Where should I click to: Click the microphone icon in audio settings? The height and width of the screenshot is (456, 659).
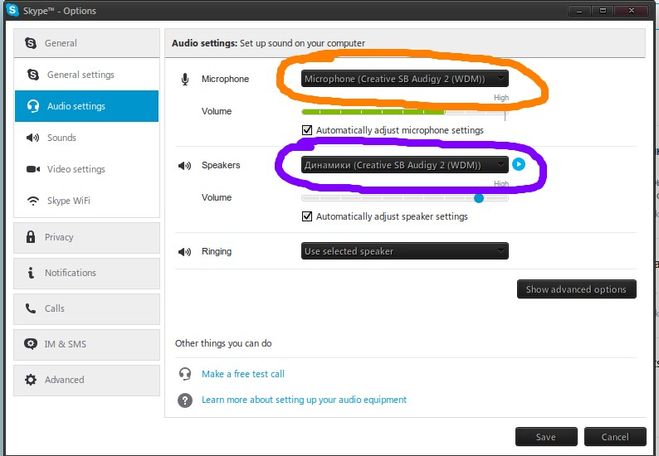(x=185, y=79)
